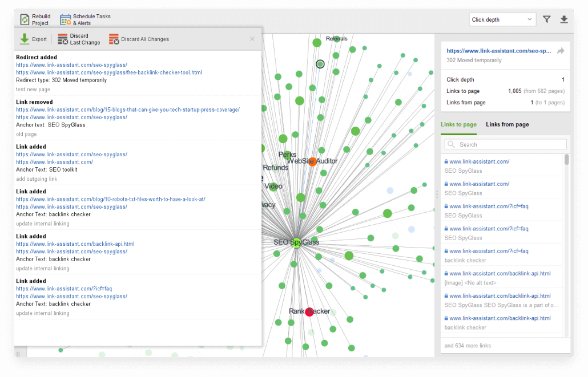Open the Click depth dropdown
Viewport: 588px width, 377px height.
coord(502,19)
